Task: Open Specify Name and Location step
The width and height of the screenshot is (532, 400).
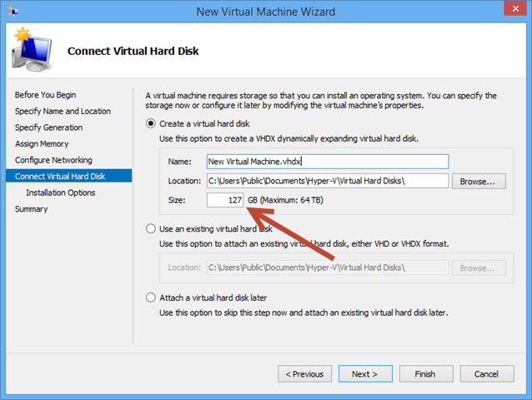Action: coord(63,111)
